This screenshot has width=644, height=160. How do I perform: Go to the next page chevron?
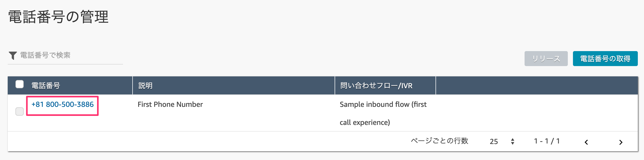621,142
